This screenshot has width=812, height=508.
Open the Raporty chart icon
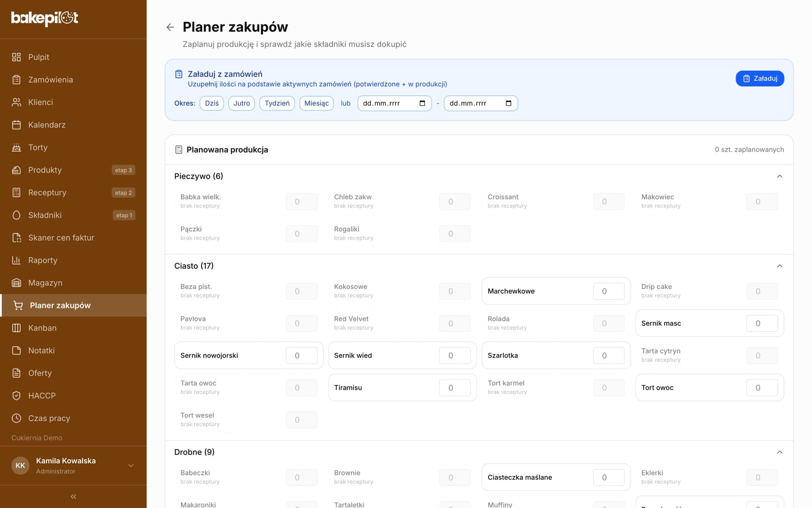click(x=17, y=260)
